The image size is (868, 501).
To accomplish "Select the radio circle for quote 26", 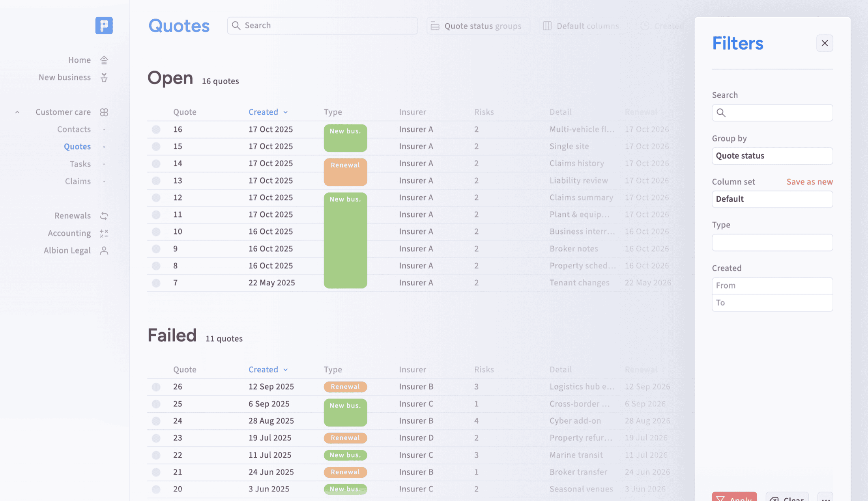I will click(156, 387).
